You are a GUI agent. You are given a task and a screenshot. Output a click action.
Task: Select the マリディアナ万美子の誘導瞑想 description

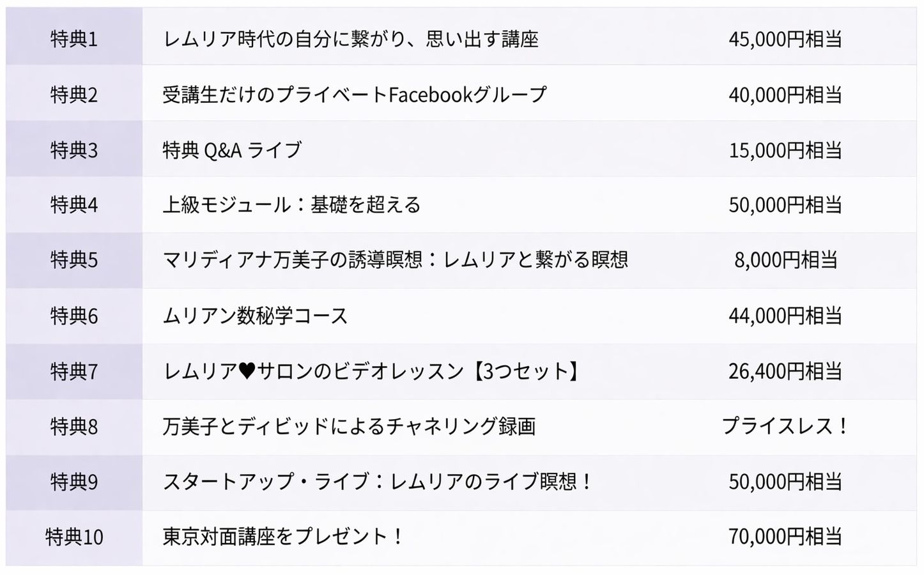395,260
